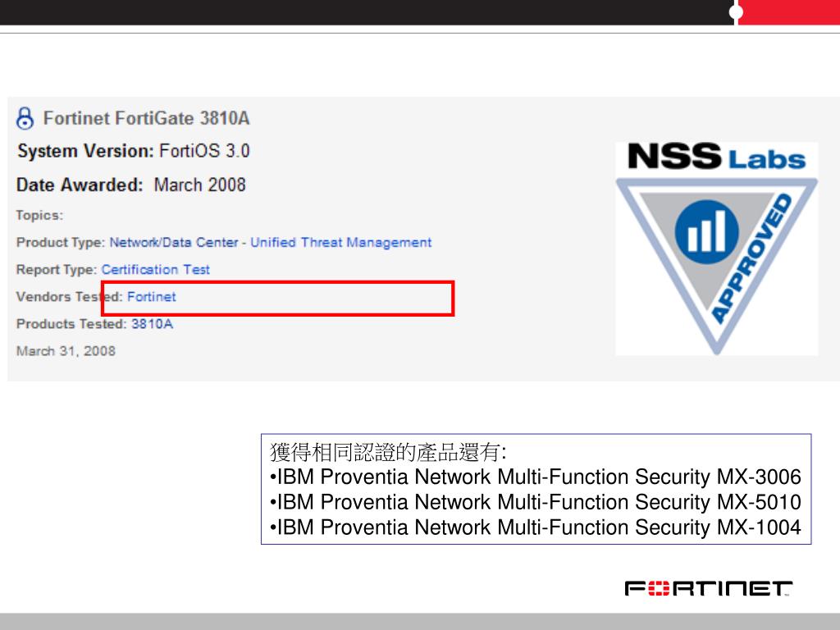Click the Report Type: label
The width and height of the screenshot is (840, 630).
click(x=57, y=269)
